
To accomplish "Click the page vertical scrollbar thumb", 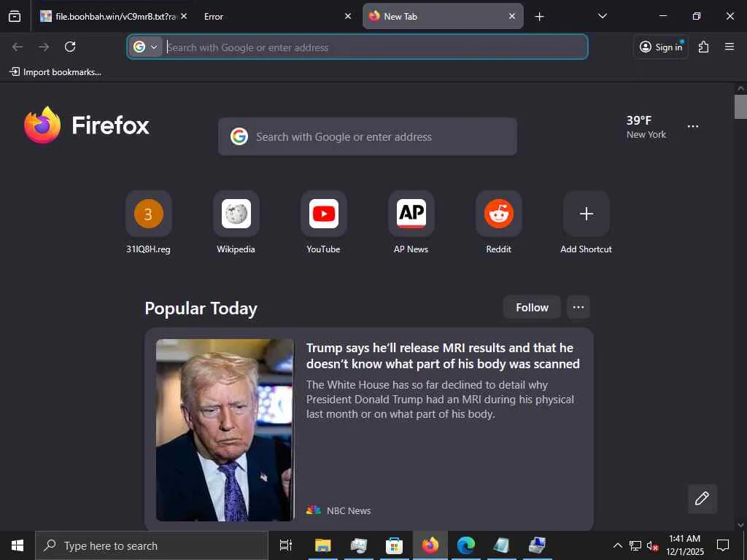I will (740, 106).
